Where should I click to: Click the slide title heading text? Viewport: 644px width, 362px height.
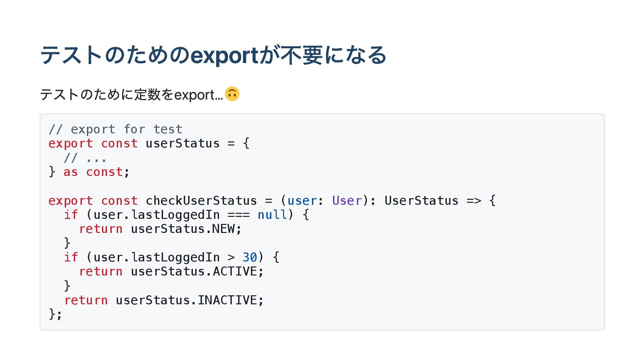[213, 55]
